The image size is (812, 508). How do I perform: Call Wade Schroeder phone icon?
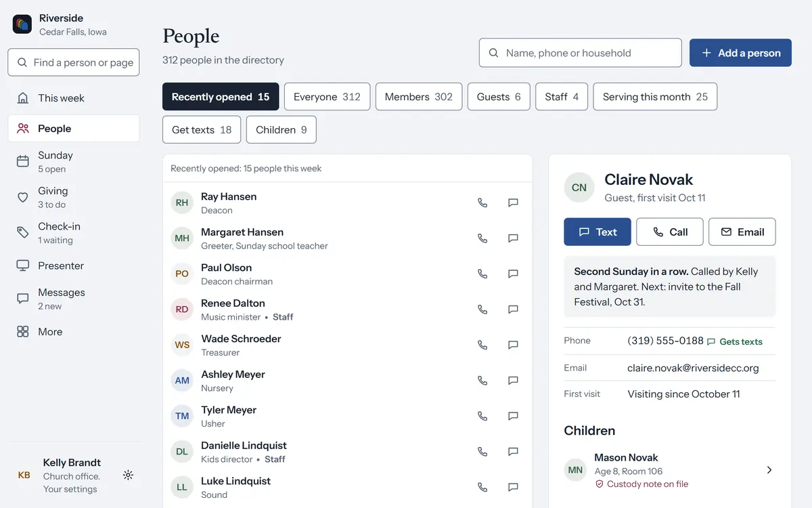click(x=482, y=345)
